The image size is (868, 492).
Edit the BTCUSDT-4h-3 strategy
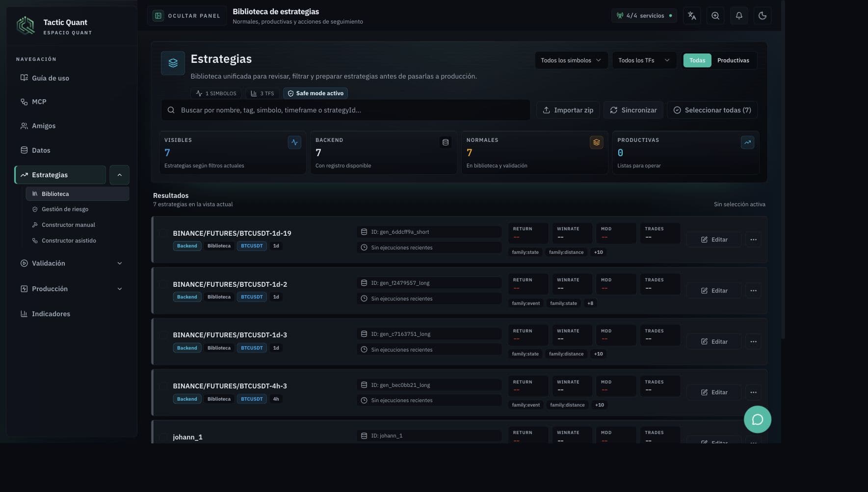pos(714,392)
